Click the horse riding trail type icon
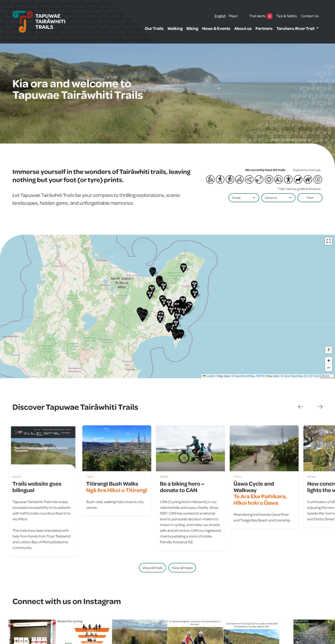Viewport: 335px width, 644px height. tap(308, 179)
